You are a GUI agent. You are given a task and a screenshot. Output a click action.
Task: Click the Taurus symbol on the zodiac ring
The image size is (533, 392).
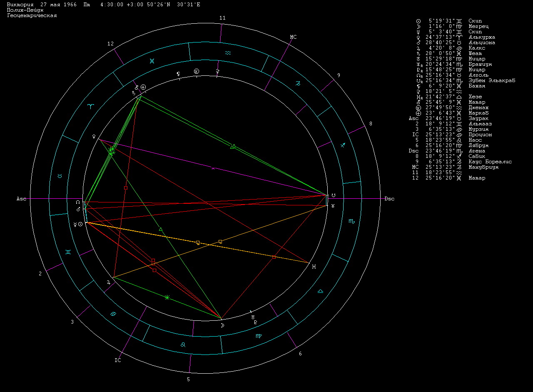(x=60, y=176)
